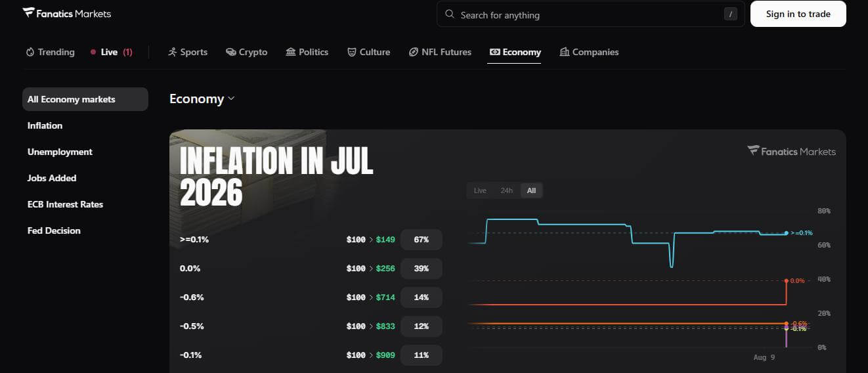Open the Trending tab

coord(50,52)
